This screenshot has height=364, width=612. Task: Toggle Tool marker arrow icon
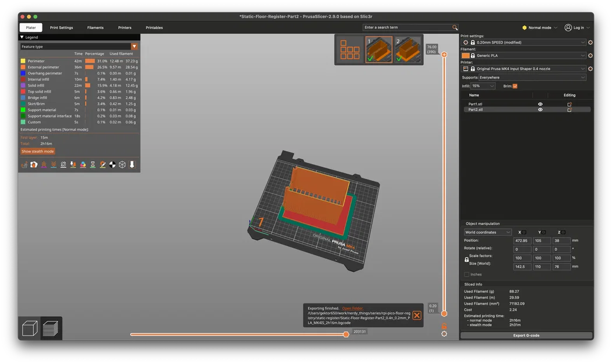click(x=132, y=165)
